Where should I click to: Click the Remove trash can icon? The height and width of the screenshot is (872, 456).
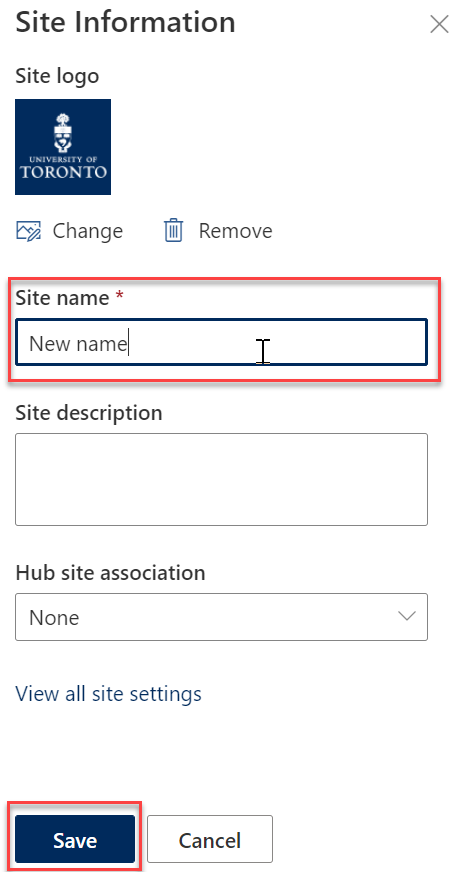(174, 231)
